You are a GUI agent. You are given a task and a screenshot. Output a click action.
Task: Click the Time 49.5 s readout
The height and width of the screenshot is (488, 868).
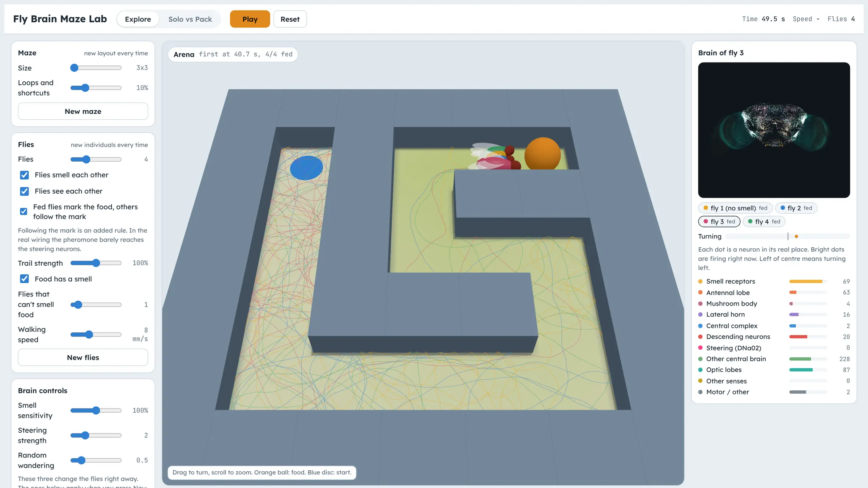point(763,19)
